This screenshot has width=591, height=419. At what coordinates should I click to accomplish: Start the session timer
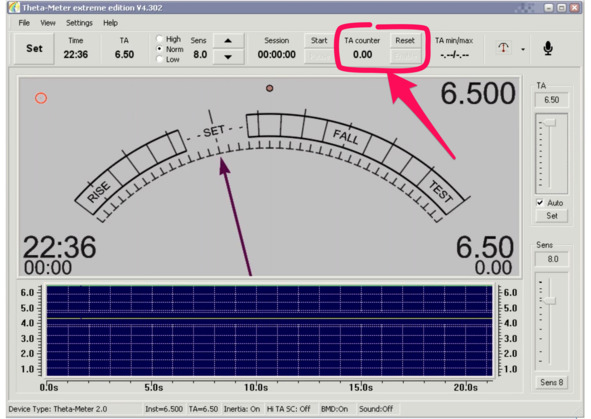coord(319,41)
